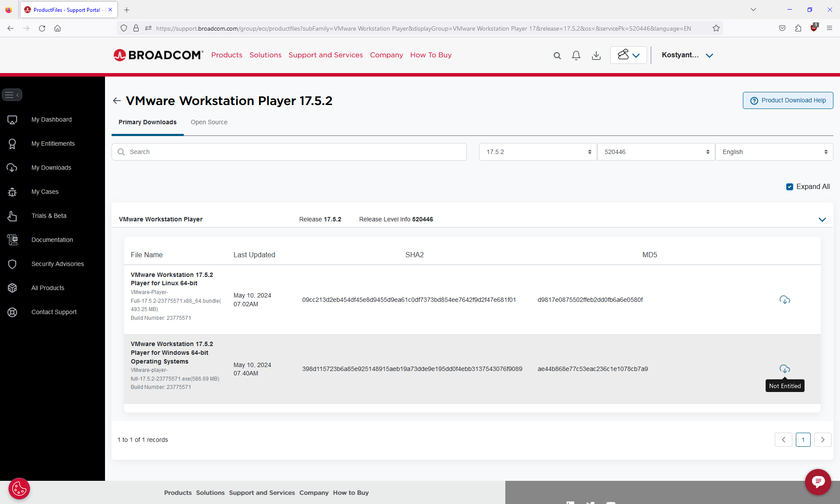Screen dimensions: 840x504
Task: Click the Trials & Beta hand icon
Action: [12, 216]
